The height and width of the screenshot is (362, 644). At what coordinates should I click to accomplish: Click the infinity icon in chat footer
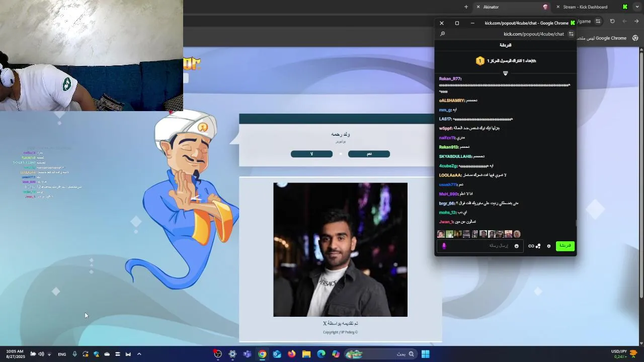coord(531,246)
